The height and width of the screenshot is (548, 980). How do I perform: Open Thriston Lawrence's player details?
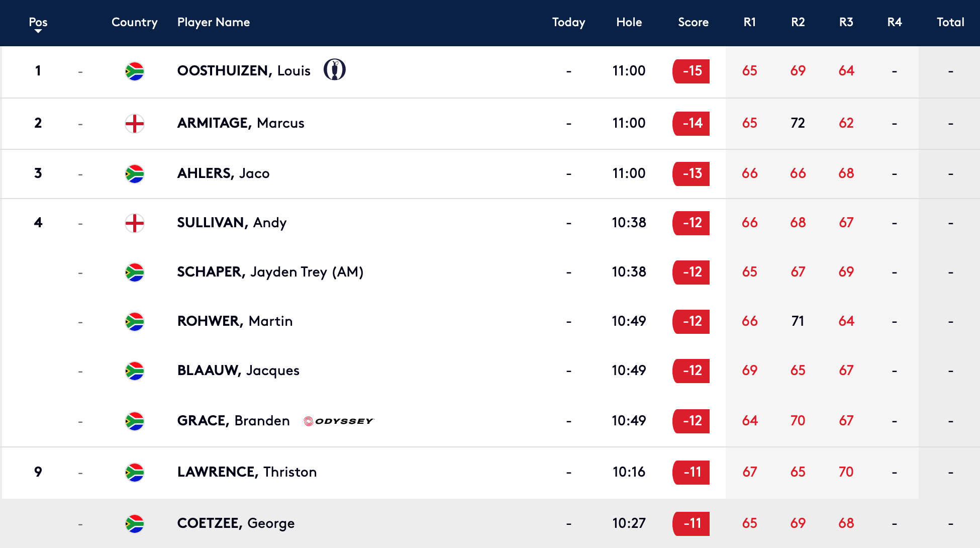(x=247, y=472)
